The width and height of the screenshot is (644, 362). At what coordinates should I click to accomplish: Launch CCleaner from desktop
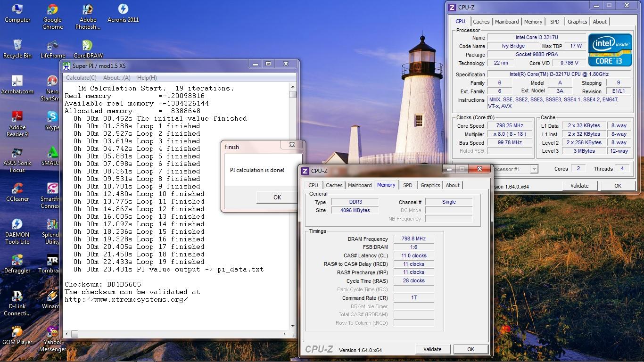(17, 192)
